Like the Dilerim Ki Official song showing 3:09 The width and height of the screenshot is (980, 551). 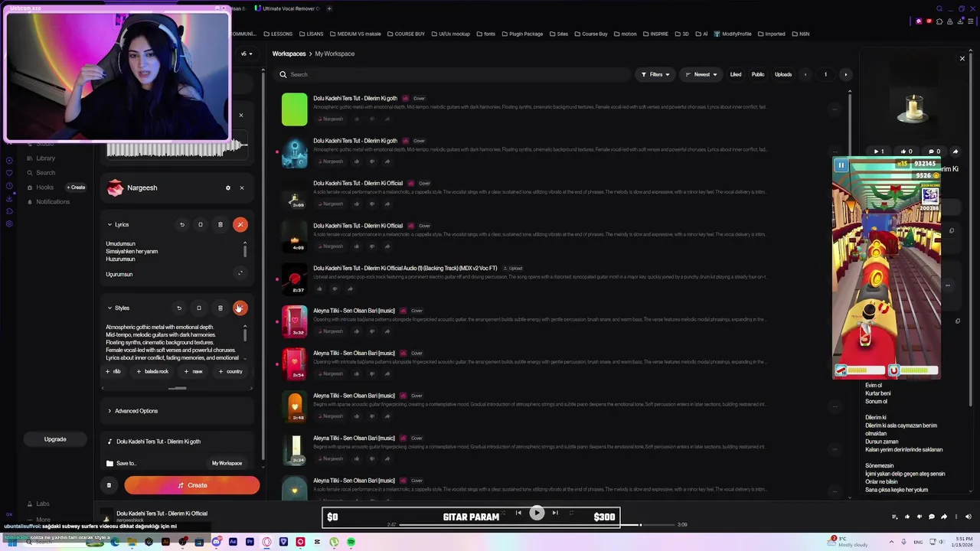[x=357, y=204]
